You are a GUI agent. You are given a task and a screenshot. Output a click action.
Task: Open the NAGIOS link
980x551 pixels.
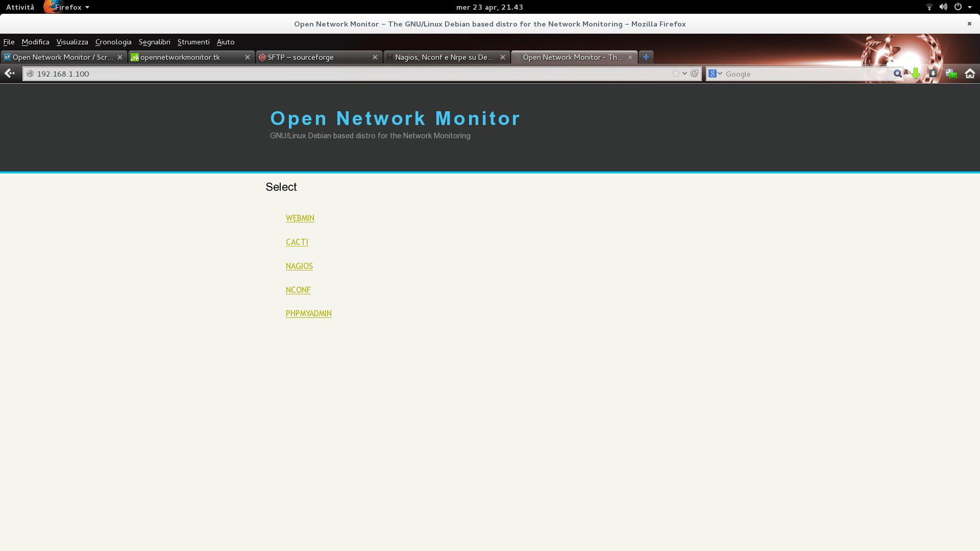coord(299,266)
